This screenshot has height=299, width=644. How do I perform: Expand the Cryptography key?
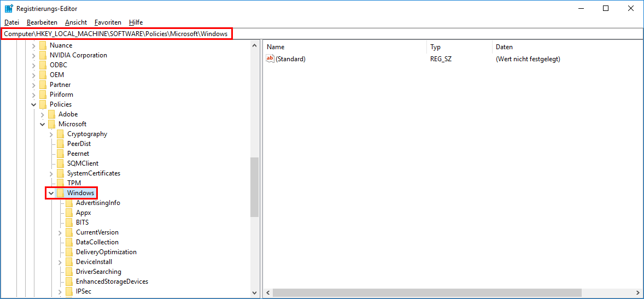tap(51, 134)
